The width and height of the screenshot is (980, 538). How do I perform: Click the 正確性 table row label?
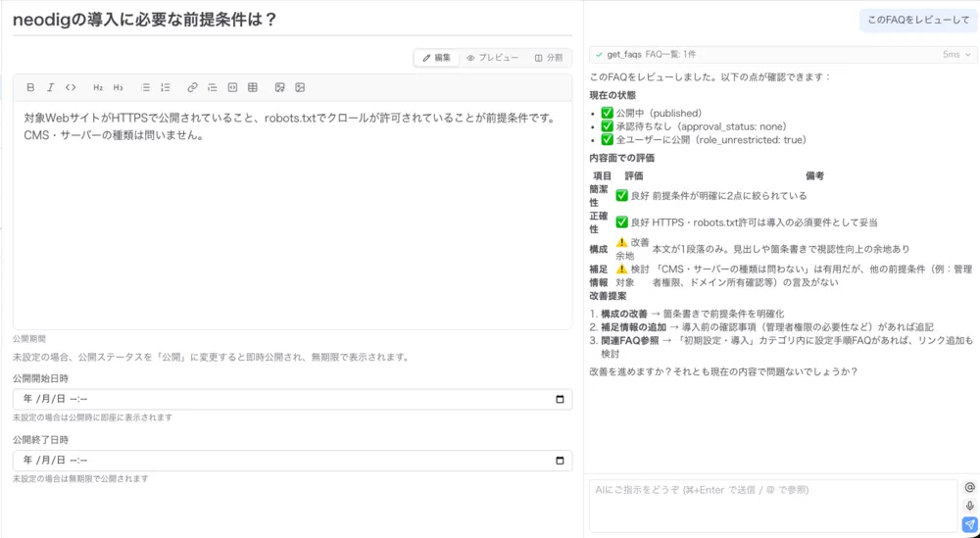coord(599,222)
